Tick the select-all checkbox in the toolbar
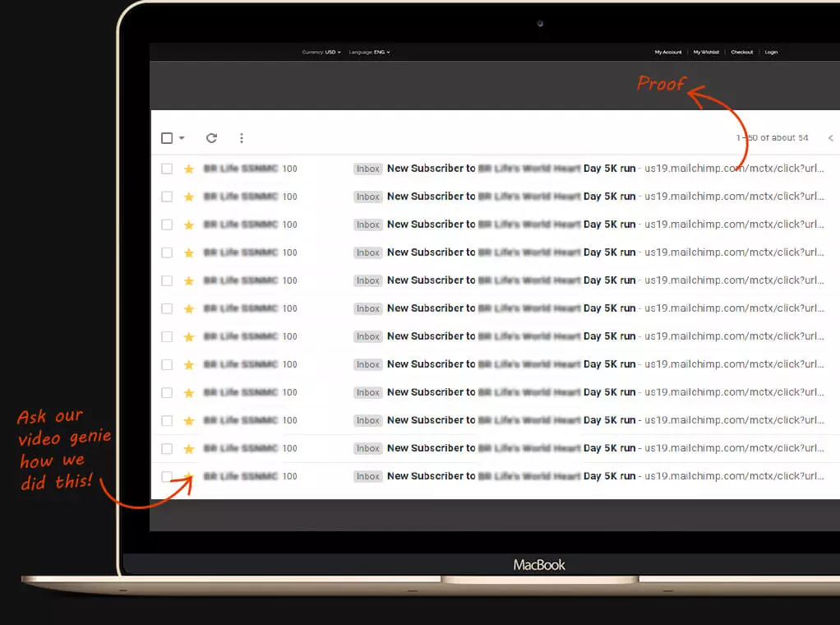The image size is (840, 625). point(167,138)
